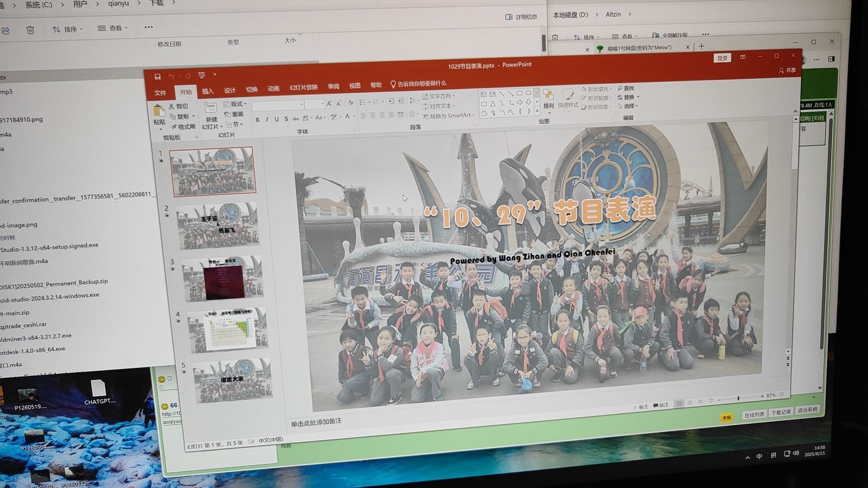The width and height of the screenshot is (868, 488).
Task: Click the Format Painter 格式刷 tool
Action: tap(183, 127)
